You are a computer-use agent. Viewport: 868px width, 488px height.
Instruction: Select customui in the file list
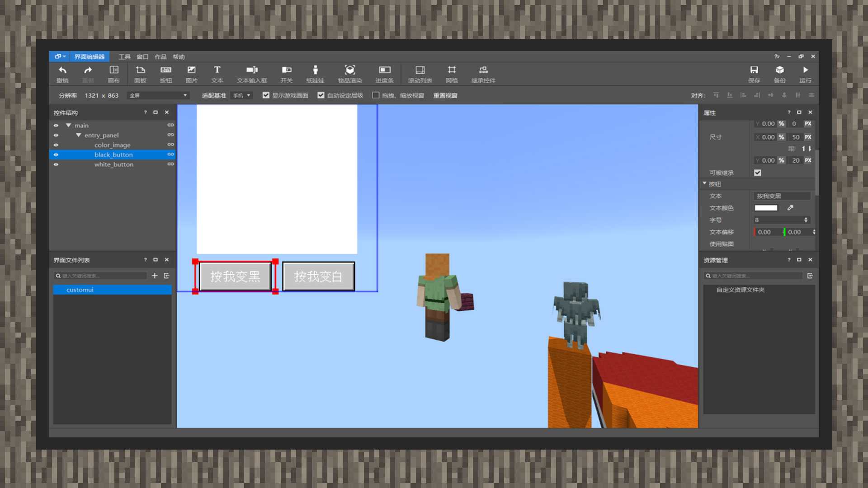[113, 290]
